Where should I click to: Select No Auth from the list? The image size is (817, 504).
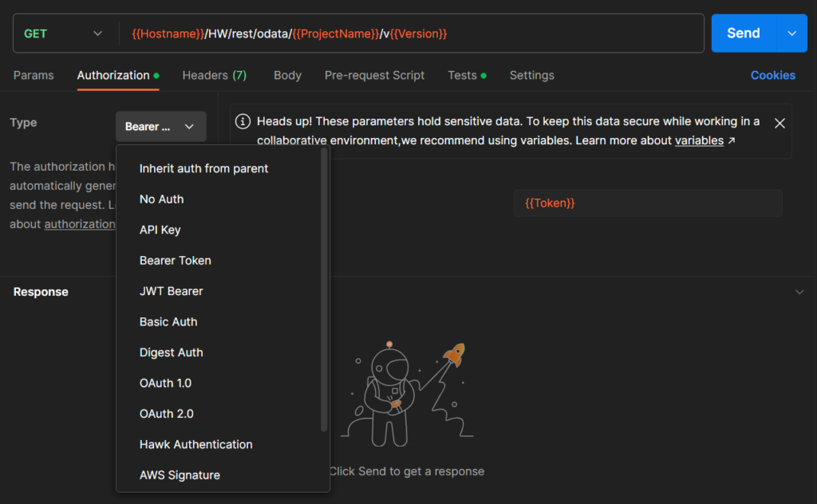coord(161,199)
